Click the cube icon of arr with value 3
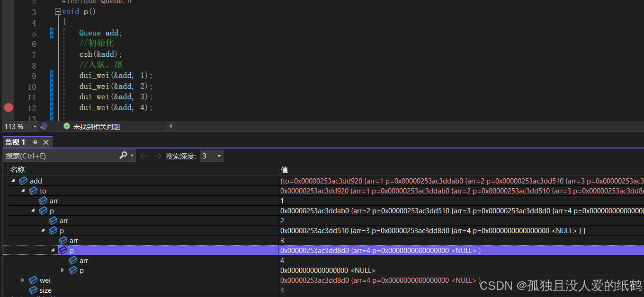644x297 pixels. [x=63, y=240]
